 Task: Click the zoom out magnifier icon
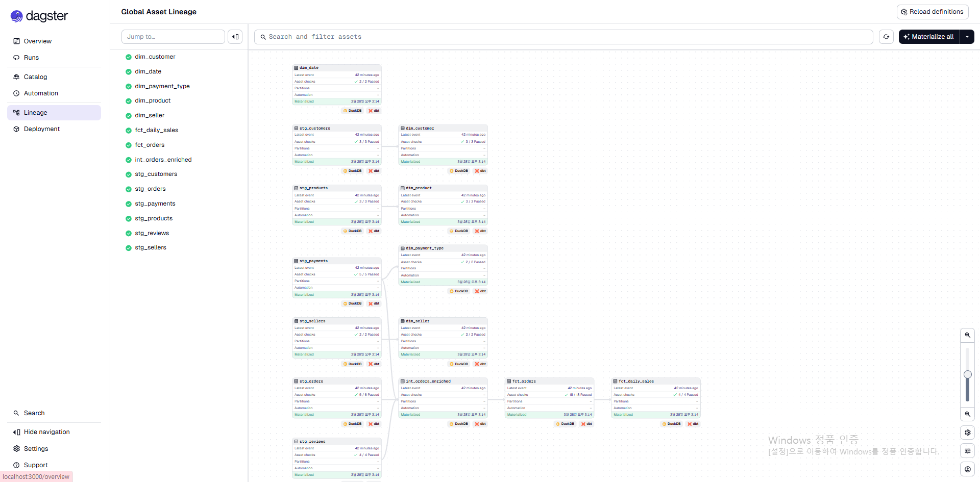(967, 414)
